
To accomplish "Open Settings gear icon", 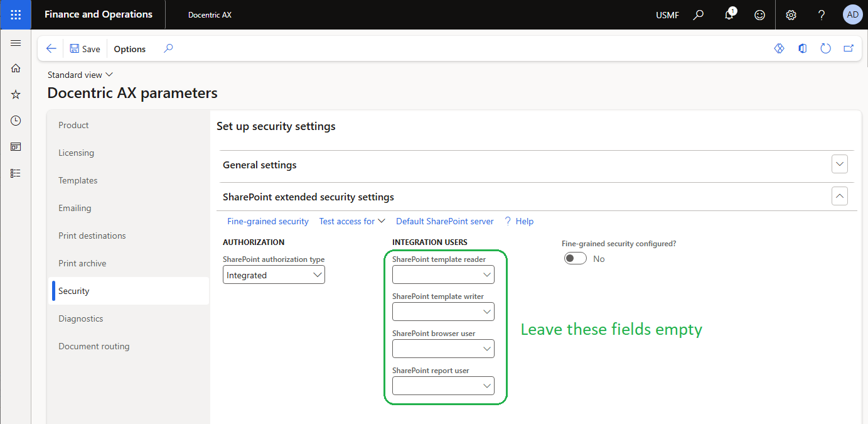I will 791,14.
